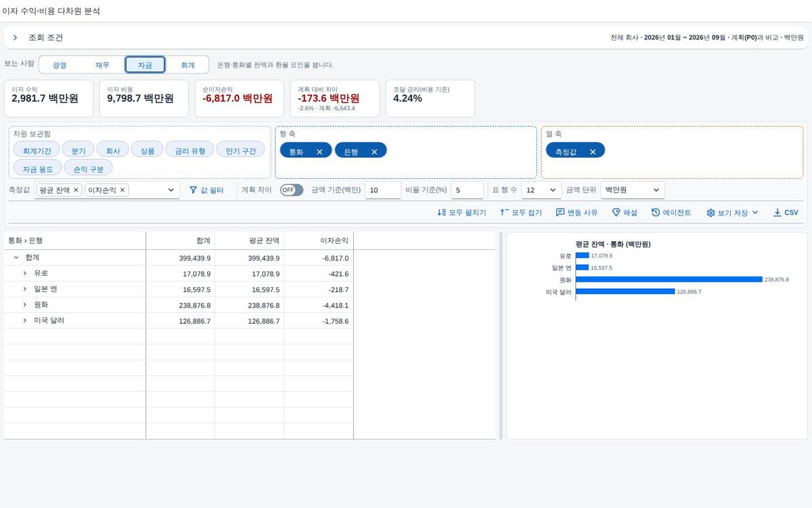812x508 pixels.
Task: Open 변동 사유 comment button
Action: pyautogui.click(x=577, y=213)
